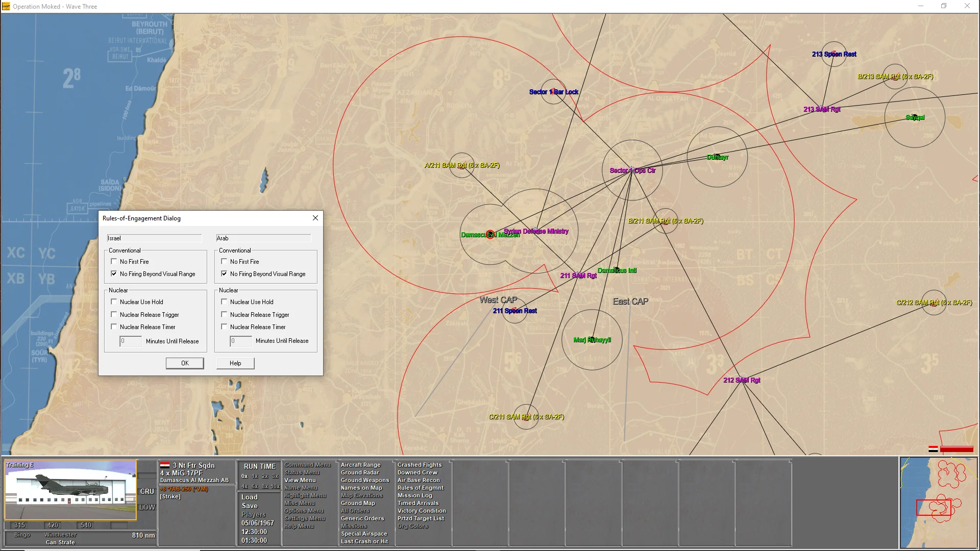This screenshot has height=551, width=980.
Task: Select the Sayqal airbase marker
Action: point(915,117)
